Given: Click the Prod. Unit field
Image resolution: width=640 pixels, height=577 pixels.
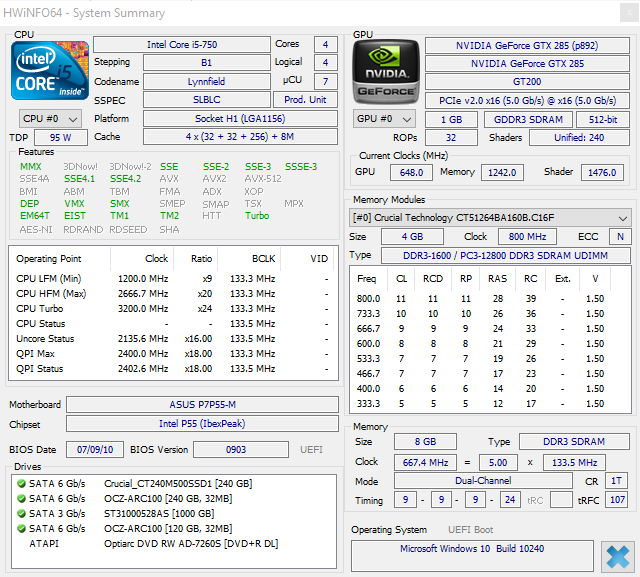Looking at the screenshot, I should 305,100.
